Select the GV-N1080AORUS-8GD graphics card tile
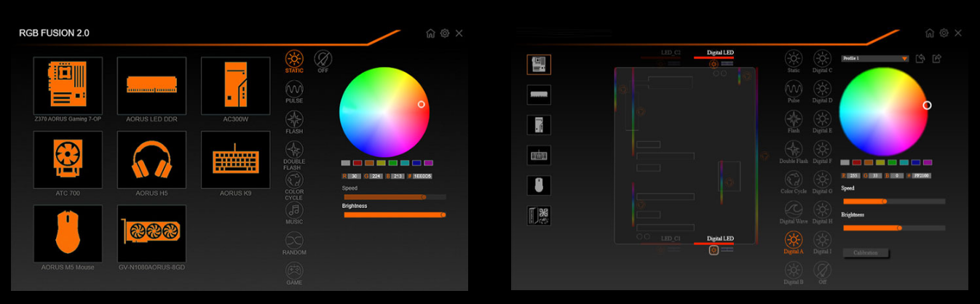The height and width of the screenshot is (304, 980). coord(151,233)
